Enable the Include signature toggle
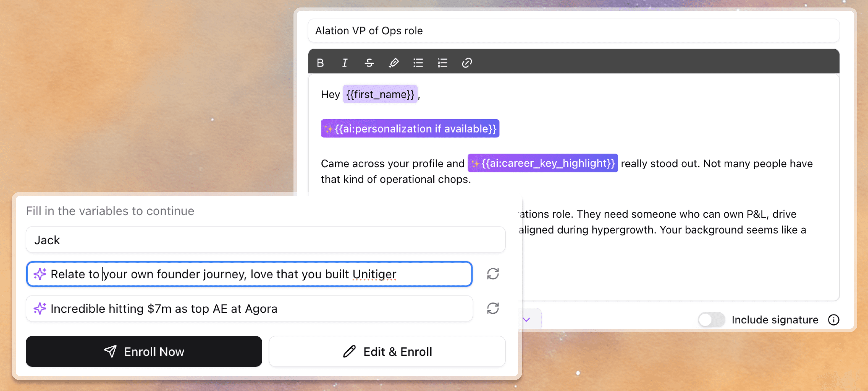The image size is (868, 391). pos(711,320)
